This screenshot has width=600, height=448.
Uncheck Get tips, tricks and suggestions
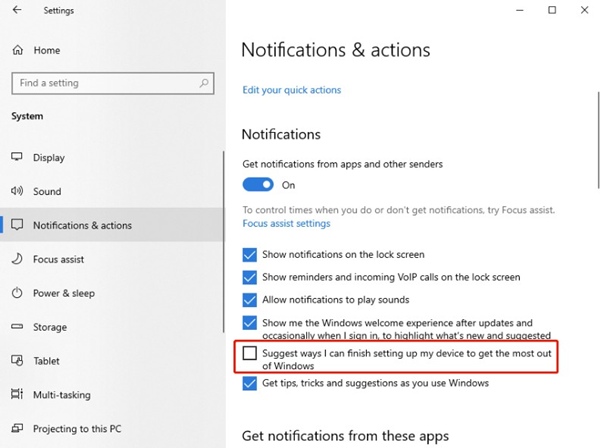(249, 383)
